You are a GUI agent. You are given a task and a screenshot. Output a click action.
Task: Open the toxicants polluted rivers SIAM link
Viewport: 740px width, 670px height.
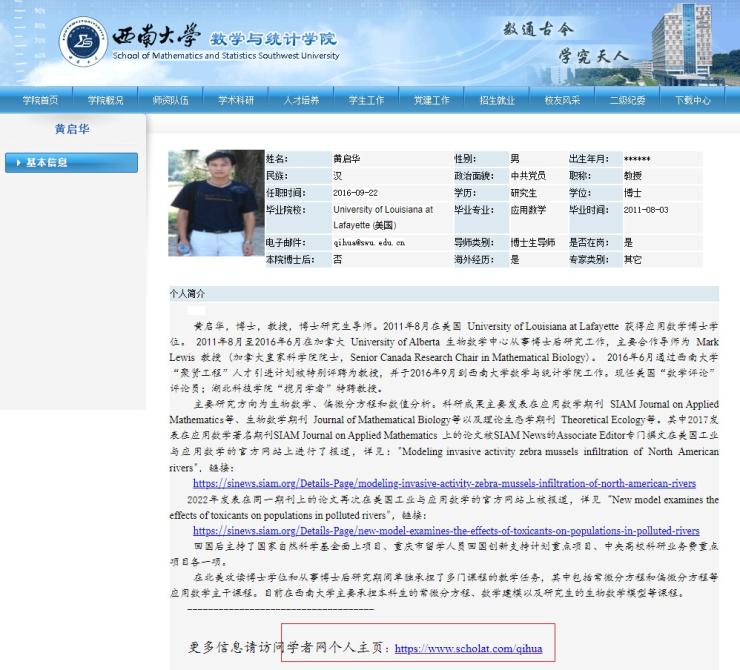click(446, 530)
